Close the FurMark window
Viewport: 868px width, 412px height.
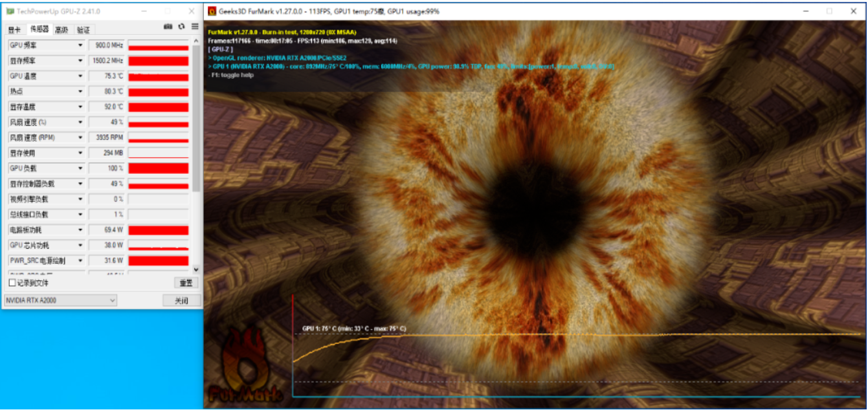[x=852, y=11]
